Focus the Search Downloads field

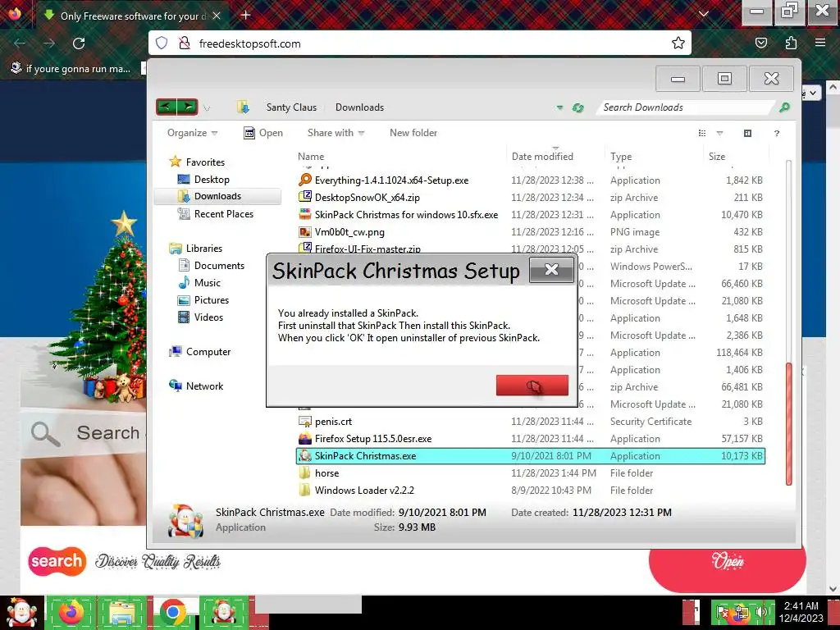[687, 107]
